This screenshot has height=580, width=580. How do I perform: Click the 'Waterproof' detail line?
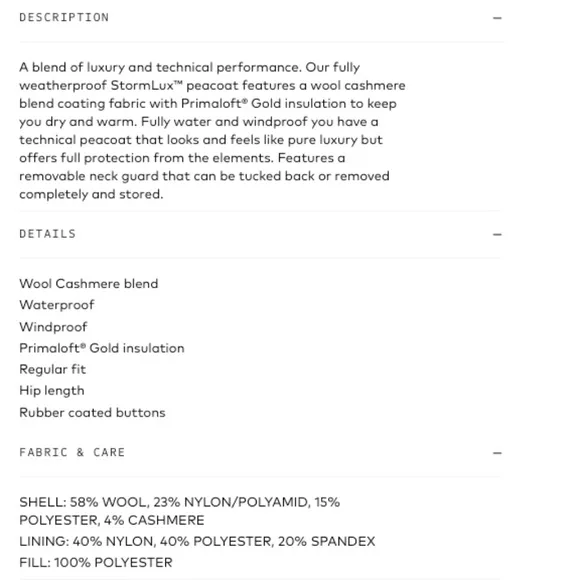[57, 305]
